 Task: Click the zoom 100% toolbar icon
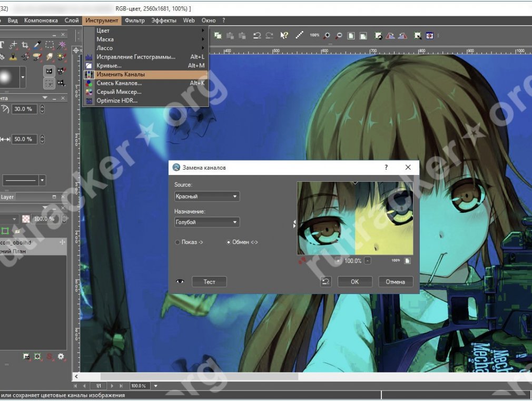pyautogui.click(x=314, y=35)
